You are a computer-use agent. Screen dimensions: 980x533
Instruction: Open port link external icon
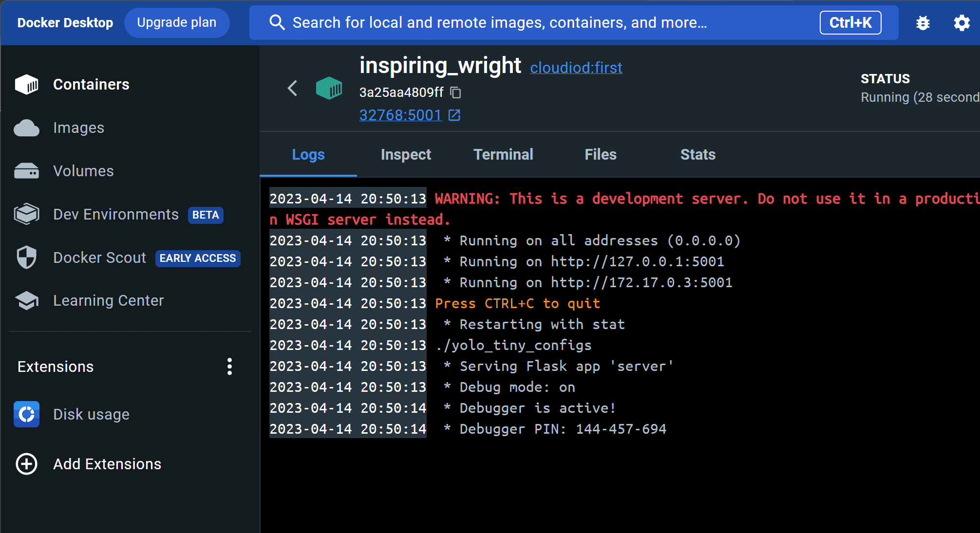click(x=454, y=115)
